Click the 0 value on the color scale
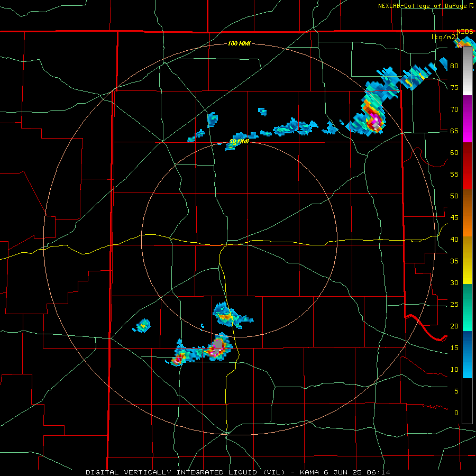The width and height of the screenshot is (476, 476). tap(456, 413)
